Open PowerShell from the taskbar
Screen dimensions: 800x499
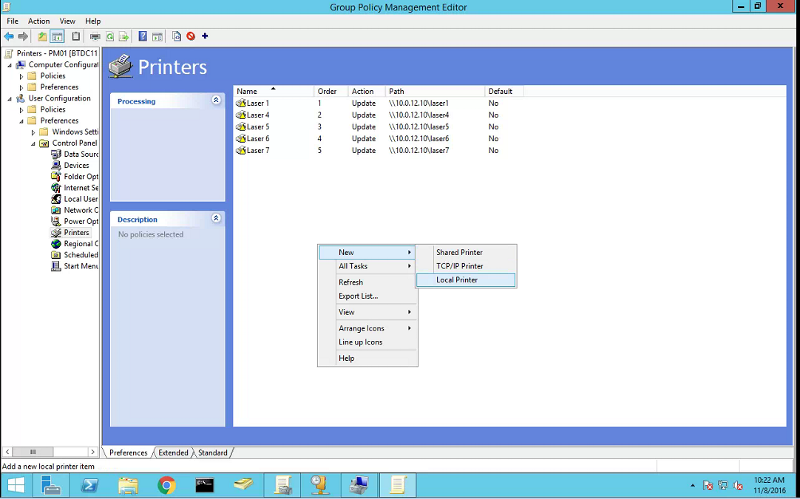click(x=90, y=485)
